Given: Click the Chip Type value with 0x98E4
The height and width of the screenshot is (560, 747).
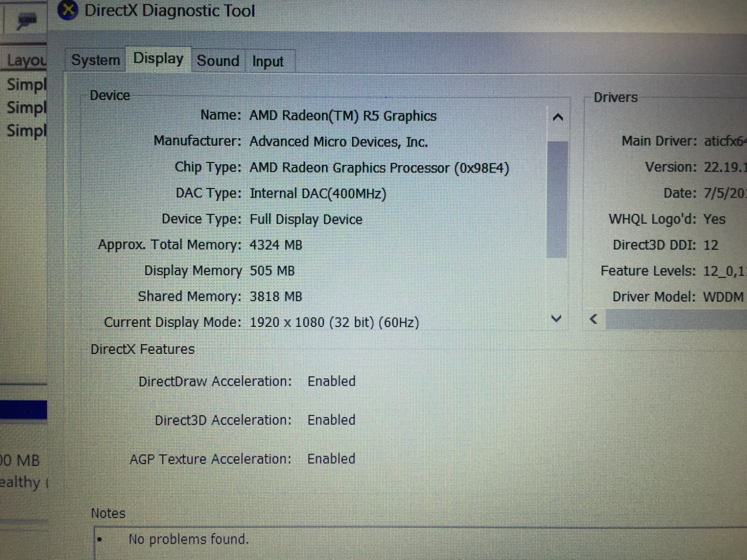Looking at the screenshot, I should (x=379, y=168).
